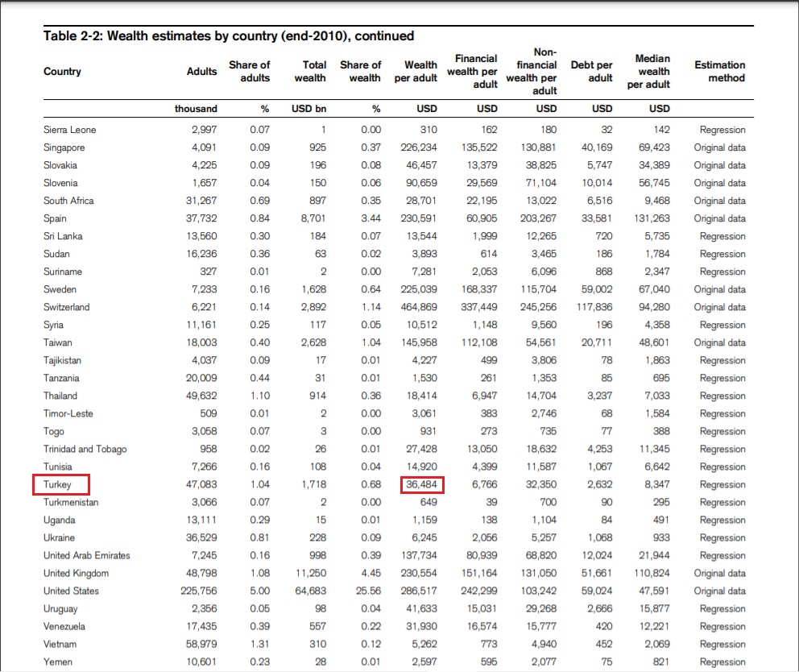
Task: Select United Arab Emirates debt value 12,024
Action: point(597,555)
